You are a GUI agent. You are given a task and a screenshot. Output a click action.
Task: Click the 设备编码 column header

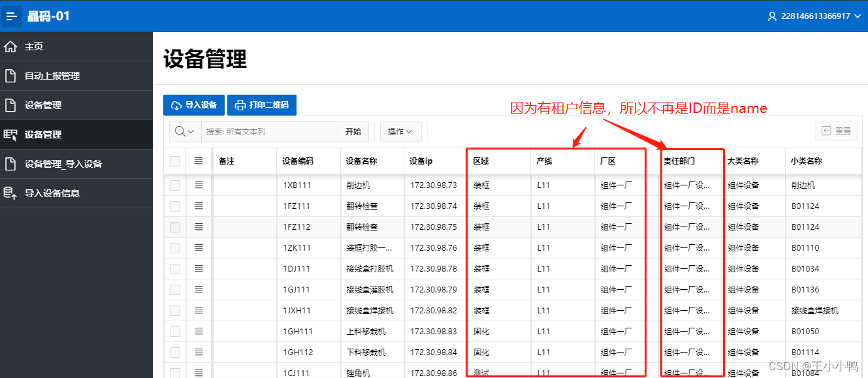coord(309,161)
